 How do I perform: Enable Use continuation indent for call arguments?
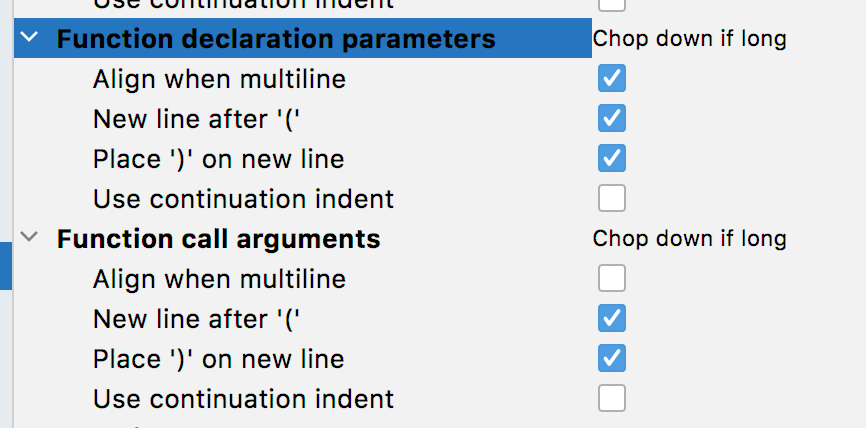tap(611, 399)
